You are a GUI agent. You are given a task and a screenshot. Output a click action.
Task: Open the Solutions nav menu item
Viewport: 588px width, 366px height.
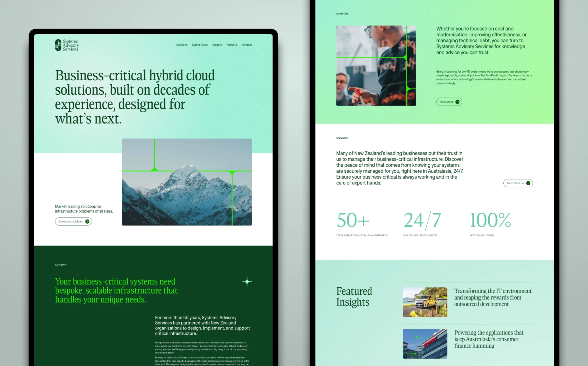pyautogui.click(x=182, y=45)
